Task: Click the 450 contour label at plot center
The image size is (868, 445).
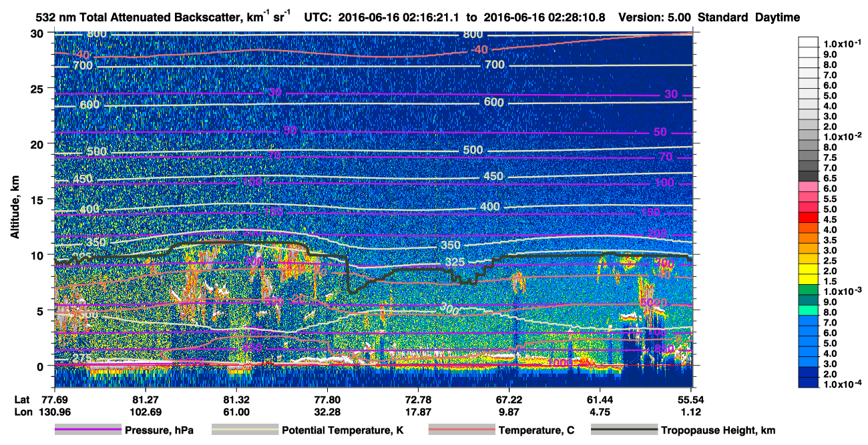Action: point(493,176)
